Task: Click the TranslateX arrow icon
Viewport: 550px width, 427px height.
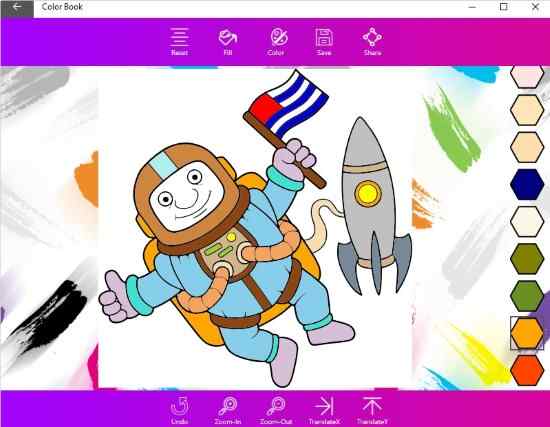Action: [x=324, y=410]
